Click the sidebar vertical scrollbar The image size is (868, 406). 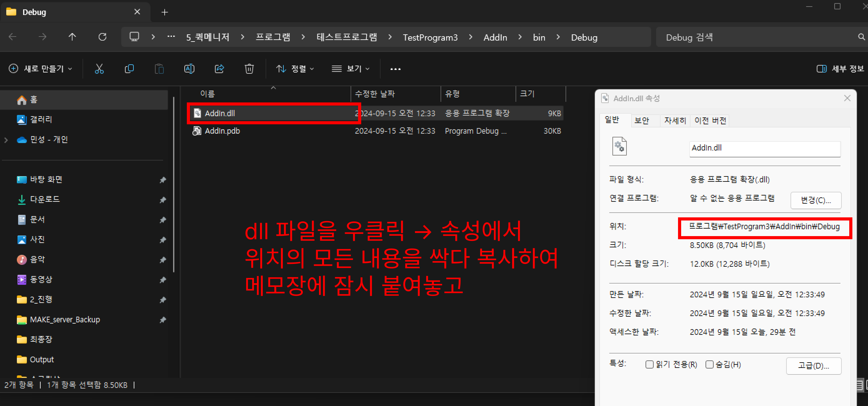(173, 184)
